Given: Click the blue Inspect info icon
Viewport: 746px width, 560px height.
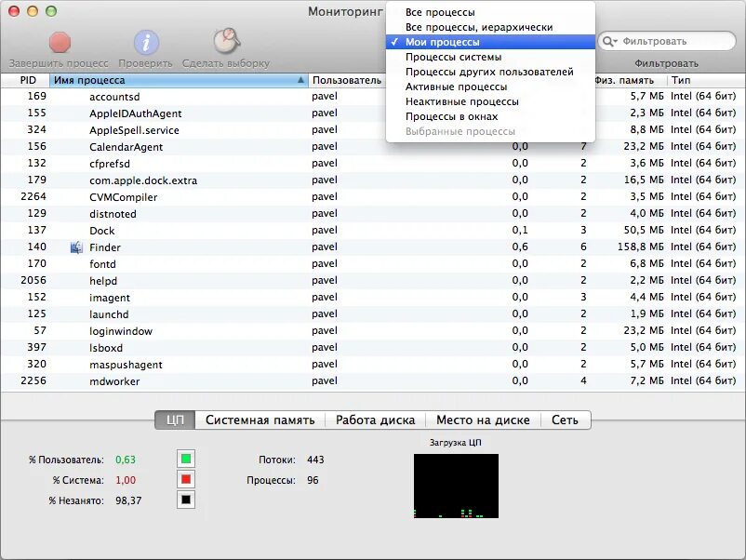Looking at the screenshot, I should 146,43.
